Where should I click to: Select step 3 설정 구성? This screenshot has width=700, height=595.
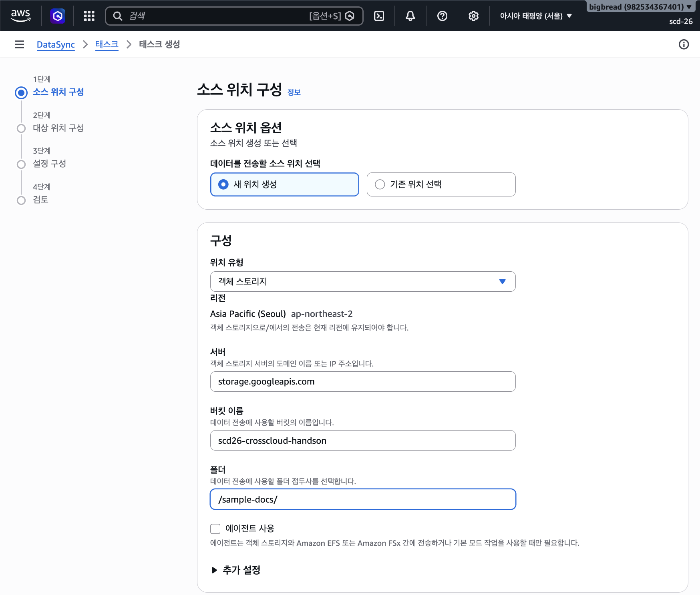click(x=49, y=164)
